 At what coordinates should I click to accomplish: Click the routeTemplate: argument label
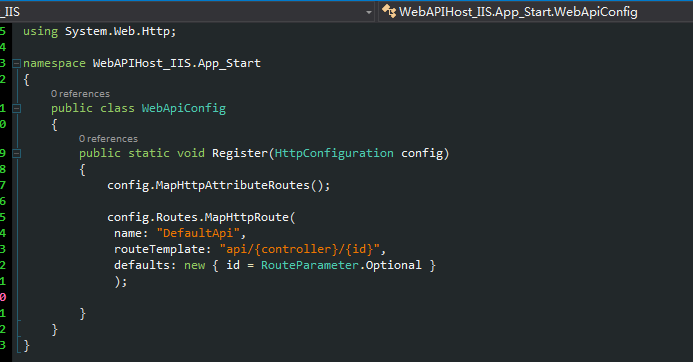[162, 249]
